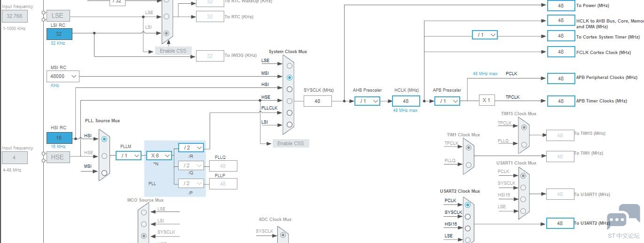
Task: Select HSI in System Clock Mux
Action: pyautogui.click(x=289, y=89)
